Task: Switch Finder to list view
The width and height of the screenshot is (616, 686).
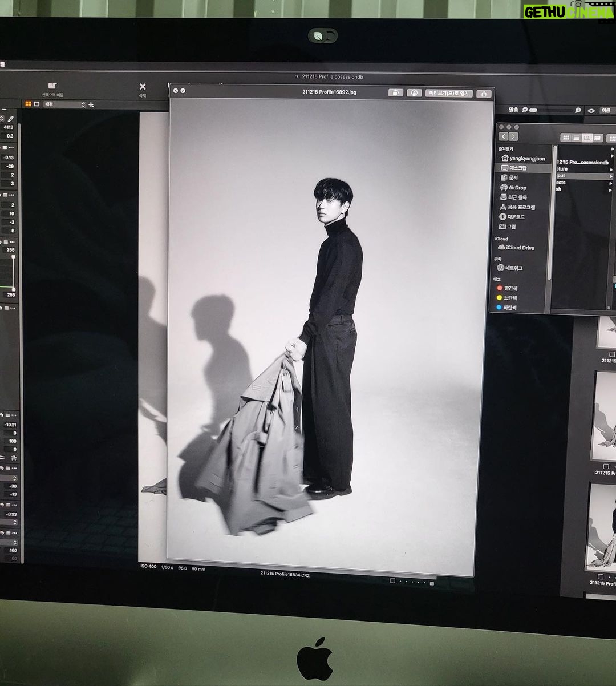Action: [577, 138]
